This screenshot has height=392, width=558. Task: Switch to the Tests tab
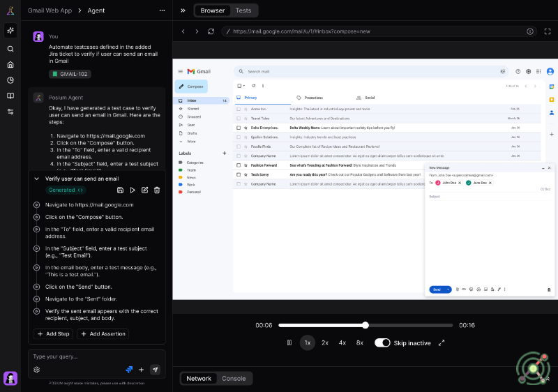(x=243, y=10)
